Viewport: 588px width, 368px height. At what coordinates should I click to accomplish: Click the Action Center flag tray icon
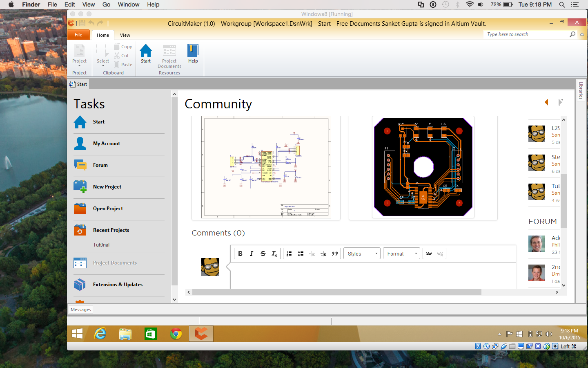[509, 334]
